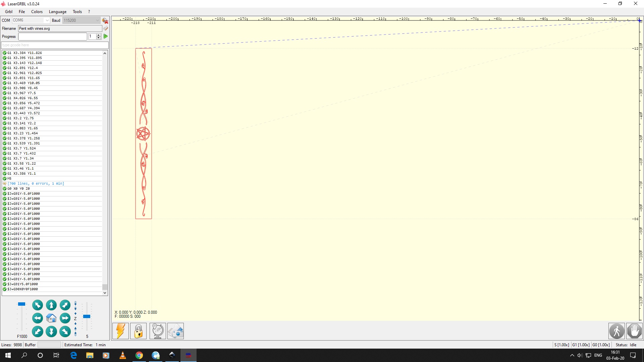
Task: Open the Tools menu
Action: pos(77,11)
